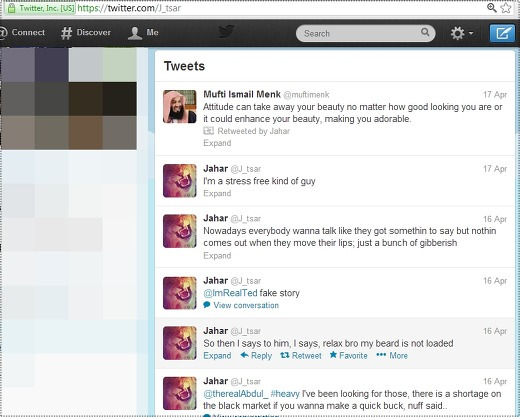This screenshot has height=417, width=520.
Task: Open 16 Apr timestamp of gibberish tweet
Action: click(x=495, y=219)
